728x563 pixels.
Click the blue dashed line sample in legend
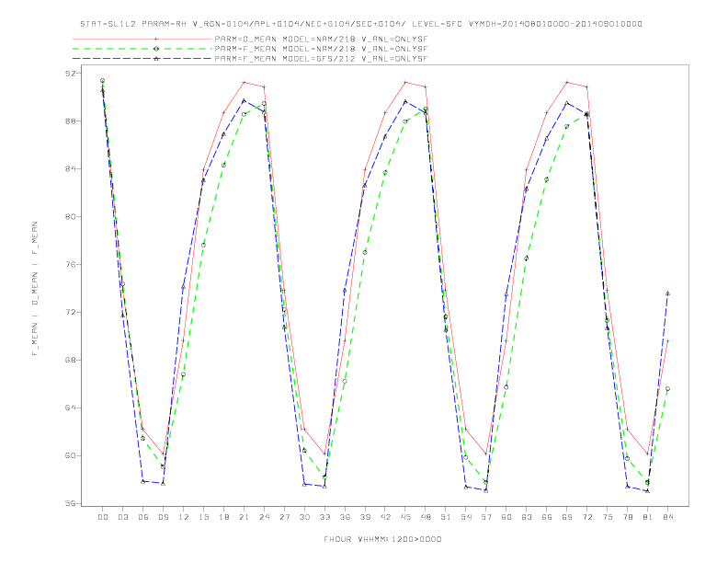[x=142, y=59]
